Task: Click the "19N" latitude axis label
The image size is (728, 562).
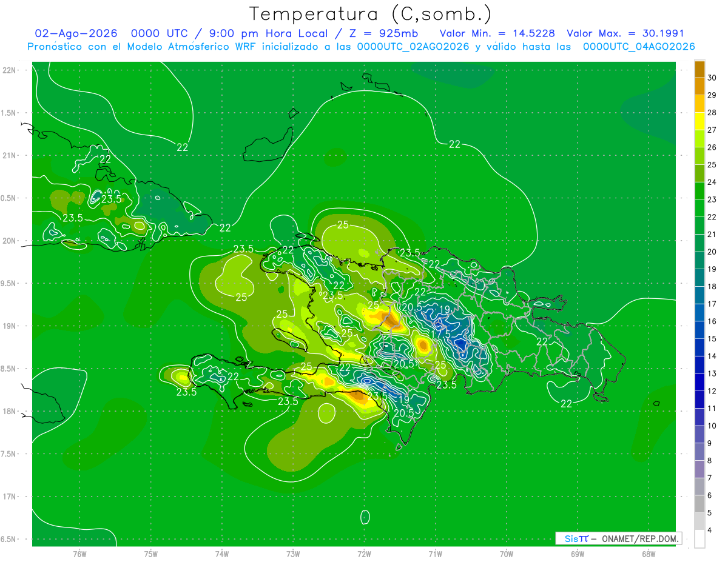Action: [10, 326]
